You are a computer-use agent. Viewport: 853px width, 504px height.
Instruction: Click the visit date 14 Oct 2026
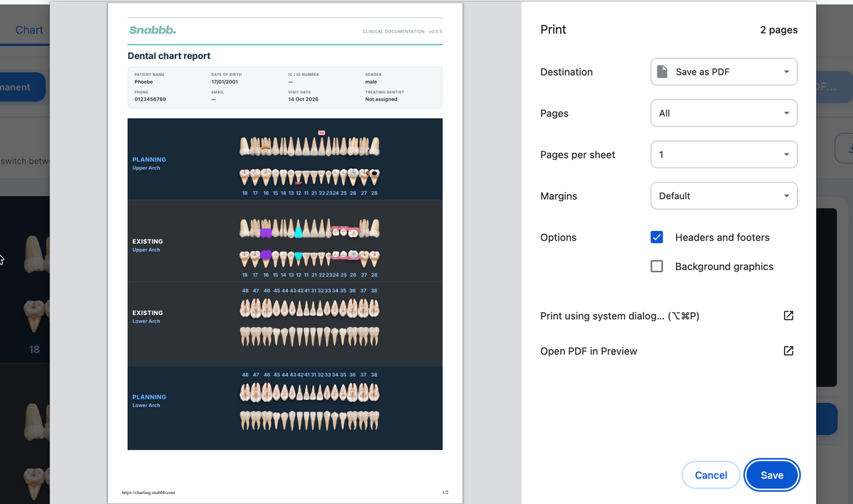click(304, 100)
